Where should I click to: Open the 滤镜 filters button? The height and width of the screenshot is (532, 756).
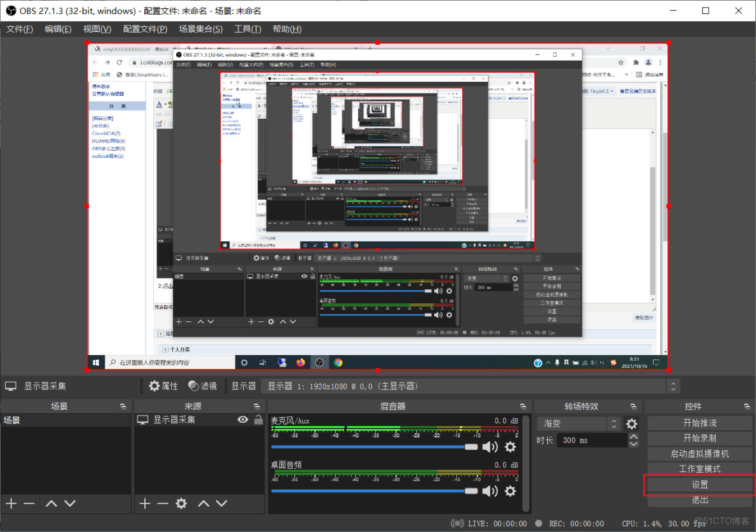202,386
